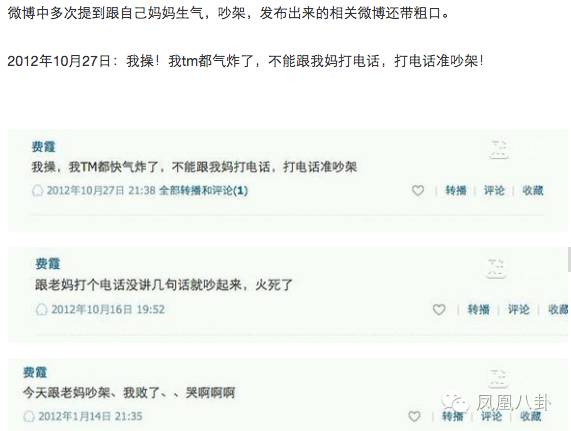Open 费霞 profile from the first post
Image resolution: width=571 pixels, height=431 pixels.
pos(43,147)
